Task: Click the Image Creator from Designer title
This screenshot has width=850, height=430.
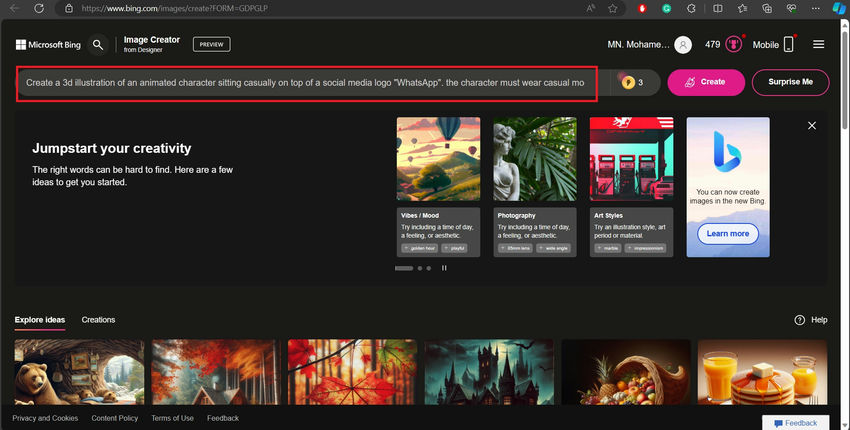Action: click(151, 44)
